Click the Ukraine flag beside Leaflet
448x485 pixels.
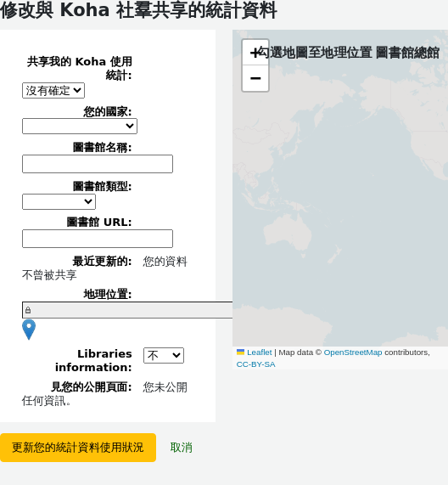[x=240, y=352]
